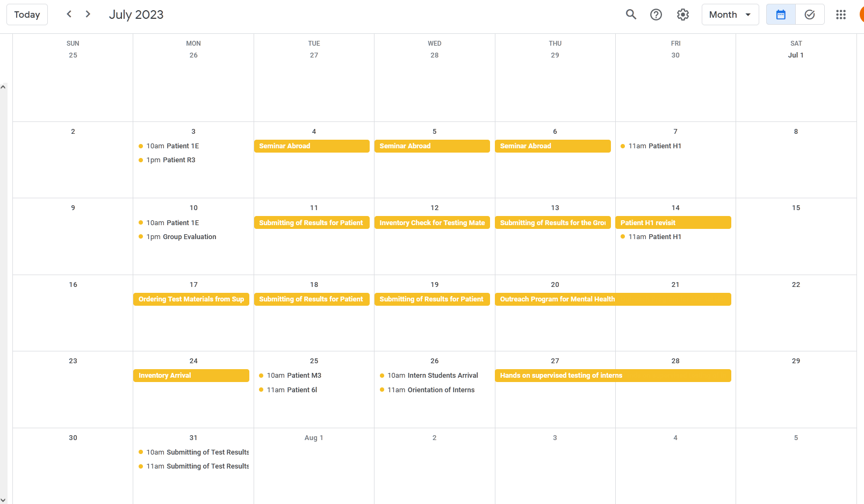
Task: Click date number 20 in July
Action: coord(555,285)
